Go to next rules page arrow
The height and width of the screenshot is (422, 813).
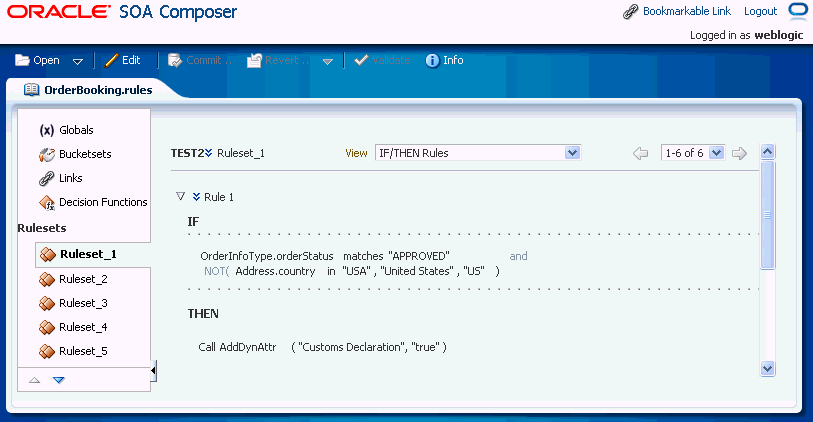[x=739, y=153]
